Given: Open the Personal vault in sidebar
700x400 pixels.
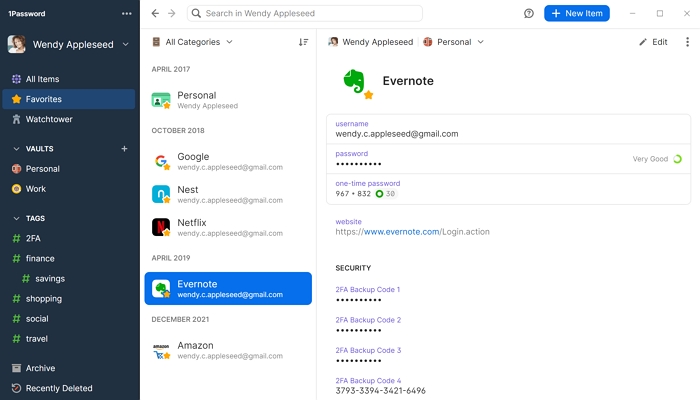Looking at the screenshot, I should (69, 169).
